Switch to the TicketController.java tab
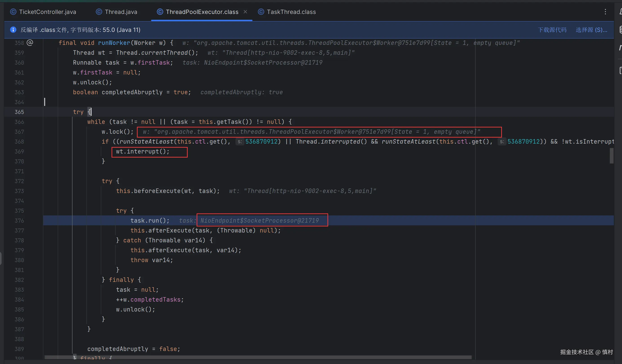Image resolution: width=622 pixels, height=364 pixels. pos(47,12)
